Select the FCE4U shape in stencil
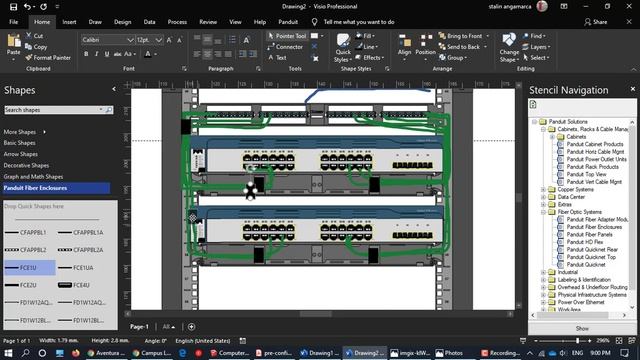640x360 pixels. pos(74,285)
